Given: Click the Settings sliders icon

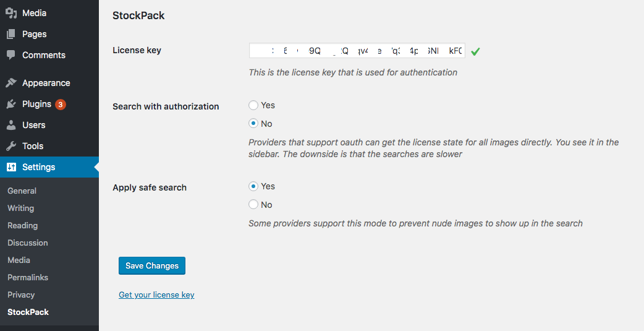Looking at the screenshot, I should click(x=11, y=167).
